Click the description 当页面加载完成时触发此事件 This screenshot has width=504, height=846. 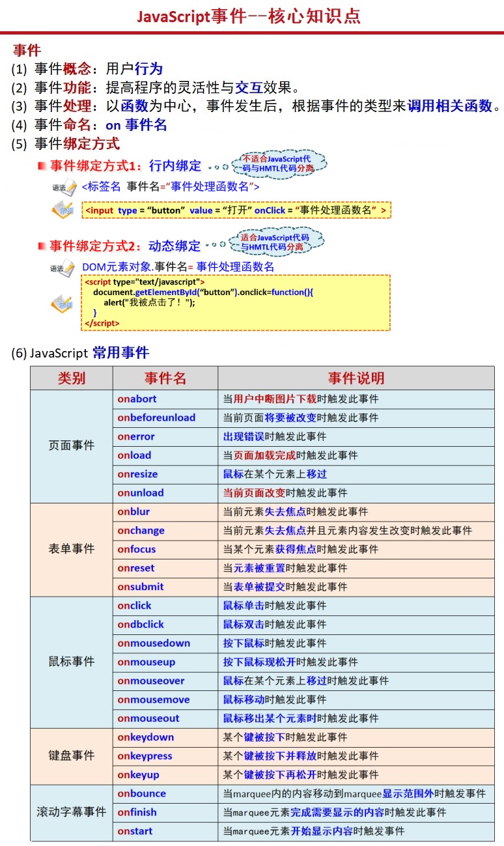point(290,455)
